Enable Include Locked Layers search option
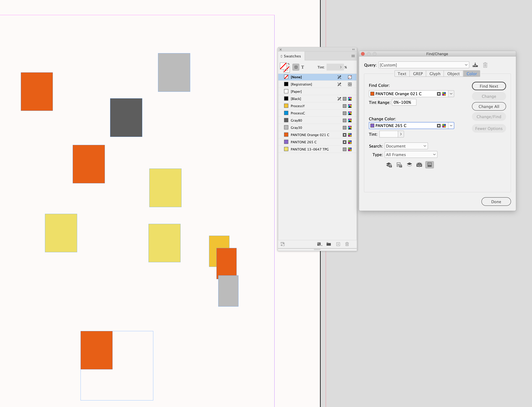Image resolution: width=532 pixels, height=407 pixels. [389, 165]
